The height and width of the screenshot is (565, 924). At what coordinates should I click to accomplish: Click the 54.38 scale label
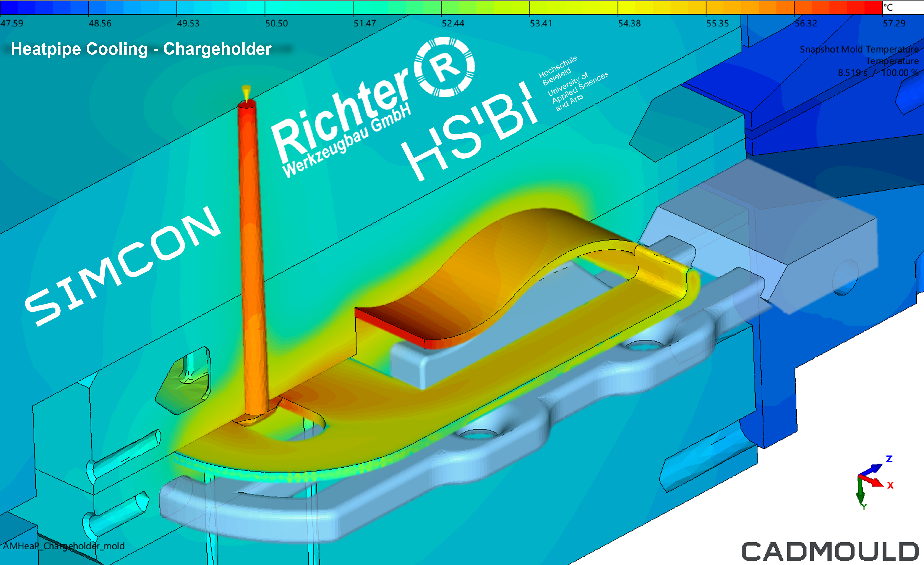[x=630, y=23]
